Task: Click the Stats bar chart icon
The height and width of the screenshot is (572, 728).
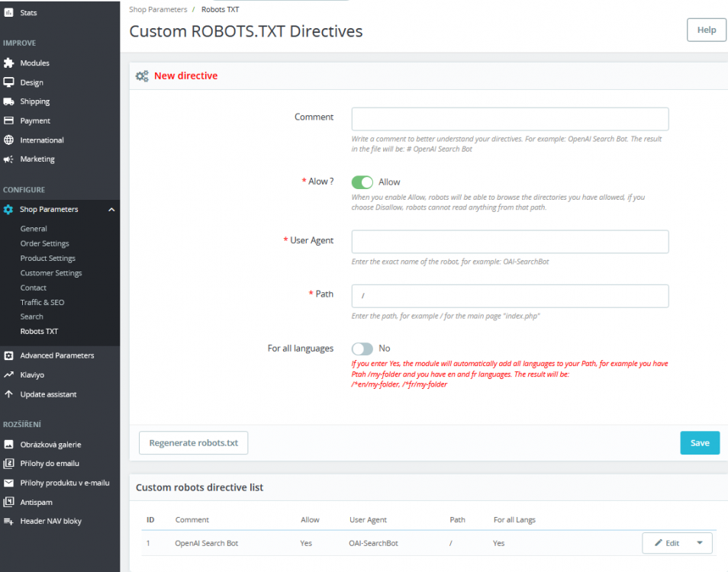Action: coord(8,12)
